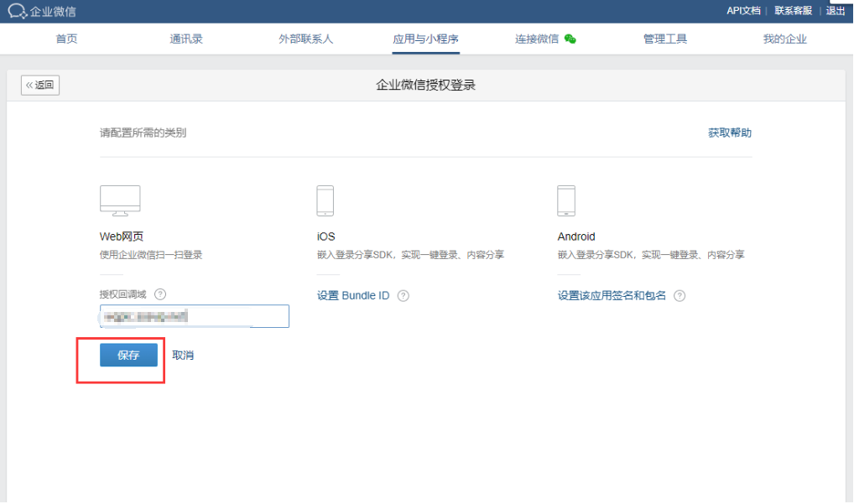854x504 pixels.
Task: Click 退出 to log out
Action: pos(836,11)
